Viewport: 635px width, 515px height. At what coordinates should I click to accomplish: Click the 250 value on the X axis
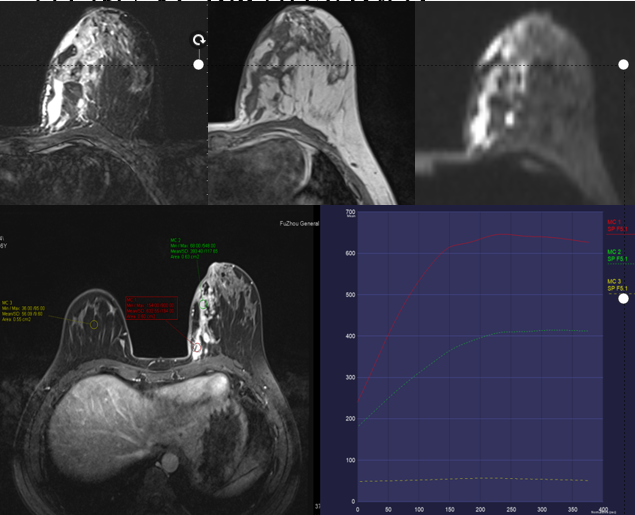tap(511, 509)
